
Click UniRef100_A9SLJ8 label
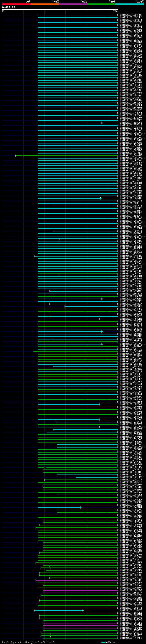click(131, 65)
